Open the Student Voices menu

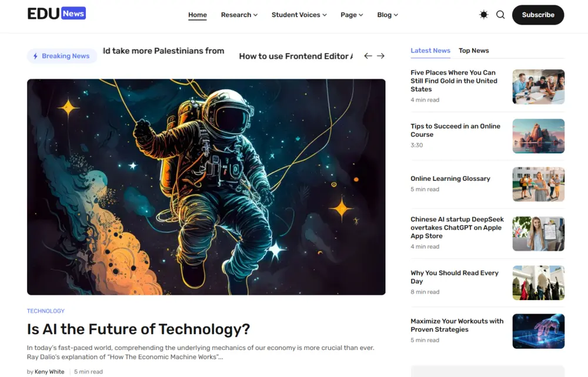click(299, 15)
